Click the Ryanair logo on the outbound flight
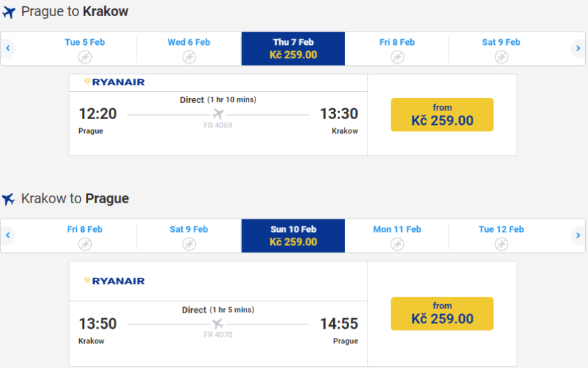This screenshot has height=368, width=588. click(115, 82)
